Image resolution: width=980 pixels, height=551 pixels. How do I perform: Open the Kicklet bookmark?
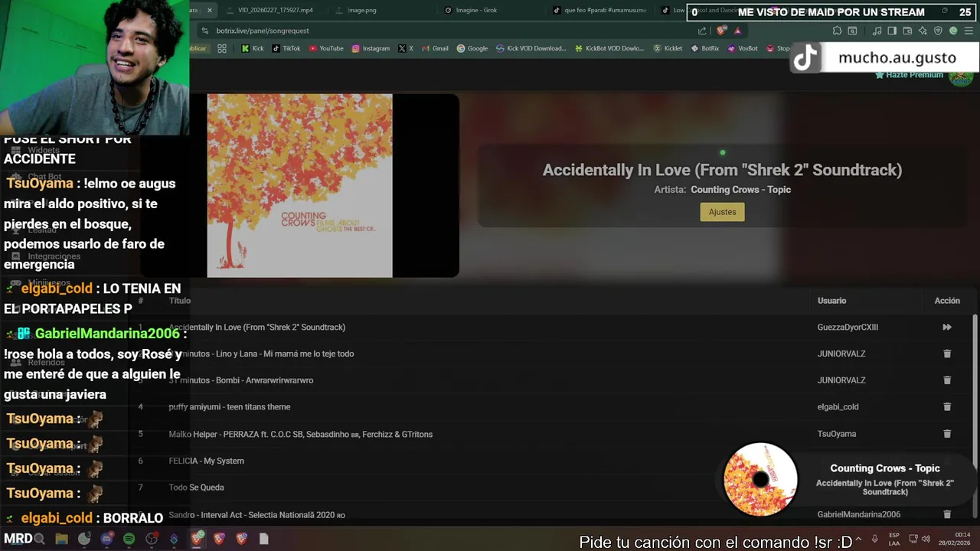[668, 48]
